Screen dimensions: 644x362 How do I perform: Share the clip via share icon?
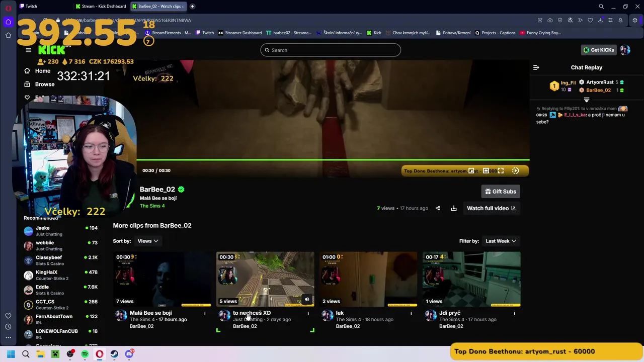438,208
